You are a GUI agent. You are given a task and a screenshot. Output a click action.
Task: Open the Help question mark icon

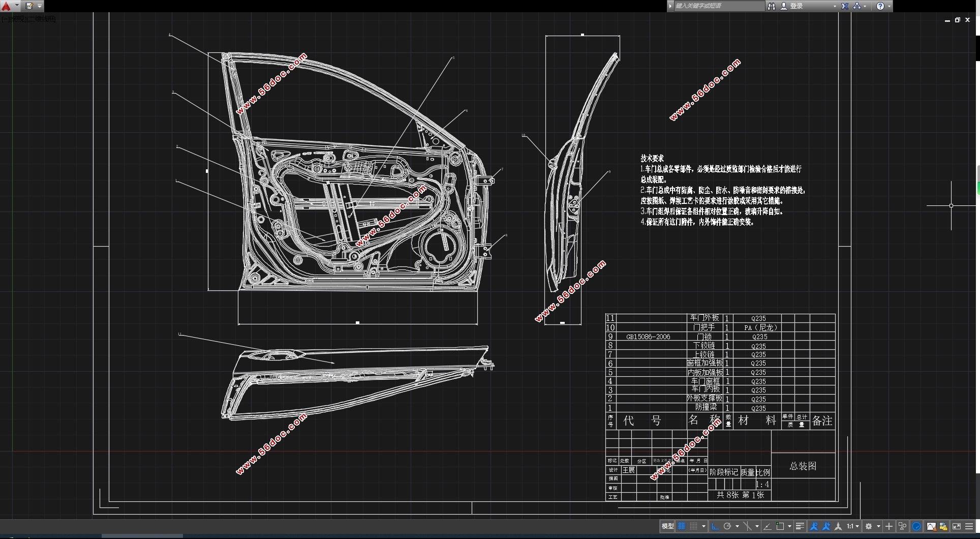coord(880,6)
